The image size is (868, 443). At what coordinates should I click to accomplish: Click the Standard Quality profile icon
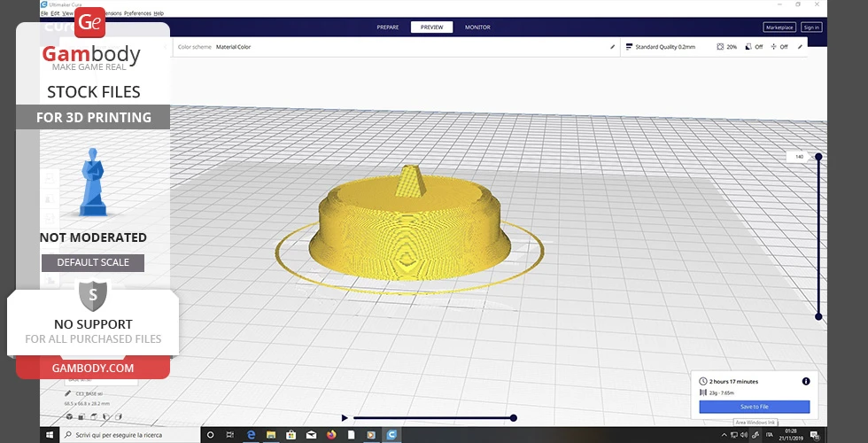pyautogui.click(x=629, y=47)
